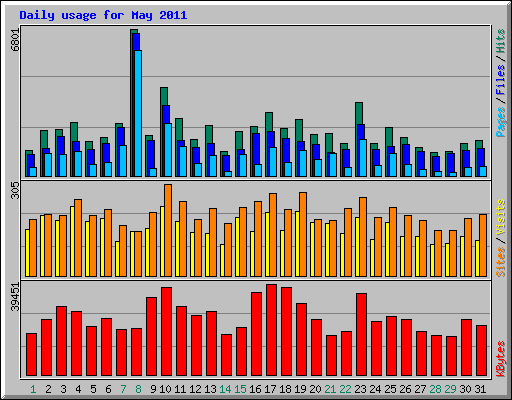Click day 10 on the x-axis
512x400 pixels.
coord(165,389)
